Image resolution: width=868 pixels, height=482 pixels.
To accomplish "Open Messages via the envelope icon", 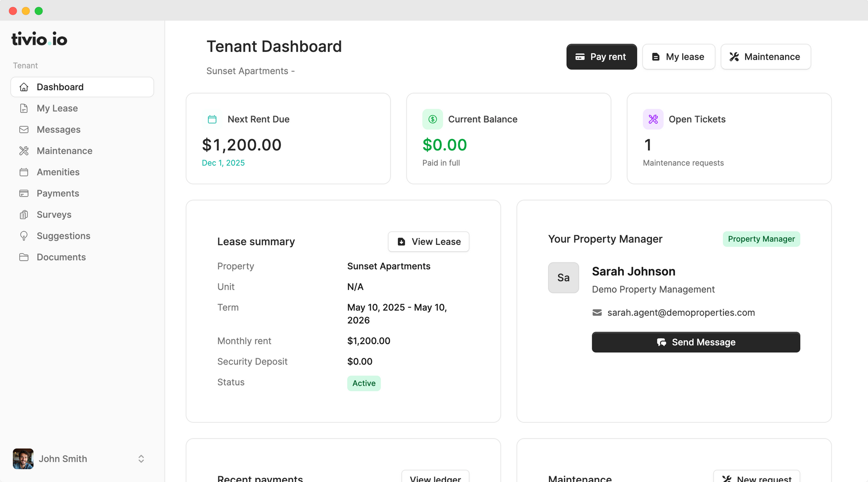I will [24, 130].
